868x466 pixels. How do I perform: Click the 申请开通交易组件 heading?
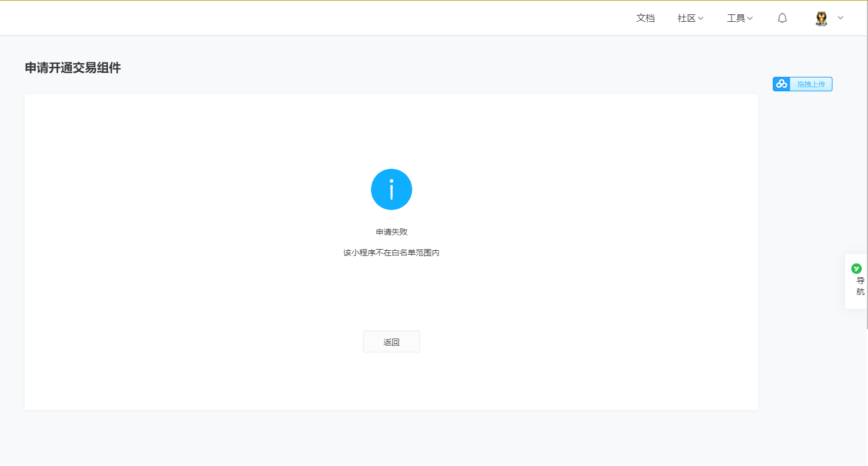click(x=73, y=68)
